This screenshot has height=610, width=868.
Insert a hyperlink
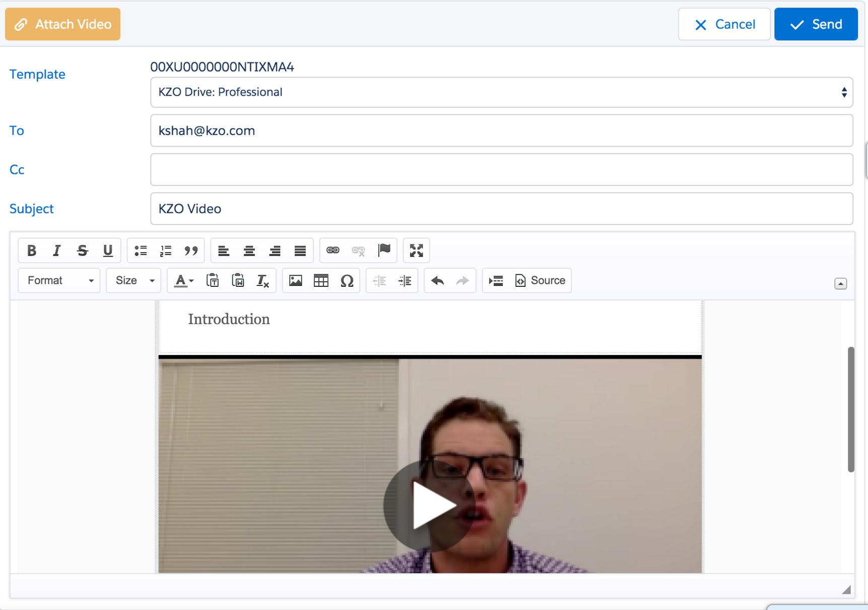(x=332, y=250)
